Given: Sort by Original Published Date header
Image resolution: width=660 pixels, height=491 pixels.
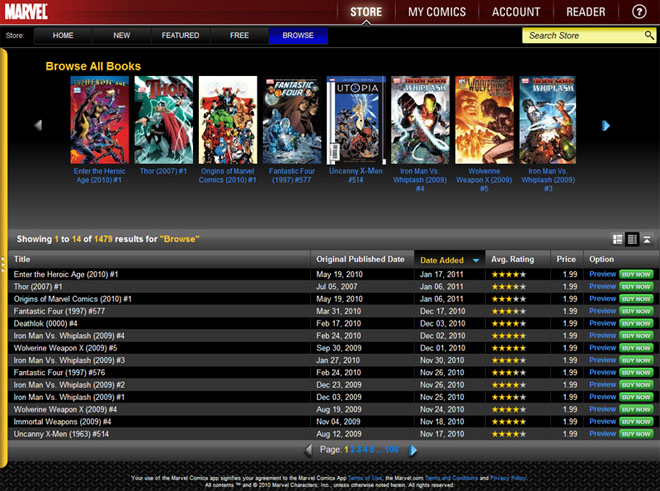Looking at the screenshot, I should point(360,259).
